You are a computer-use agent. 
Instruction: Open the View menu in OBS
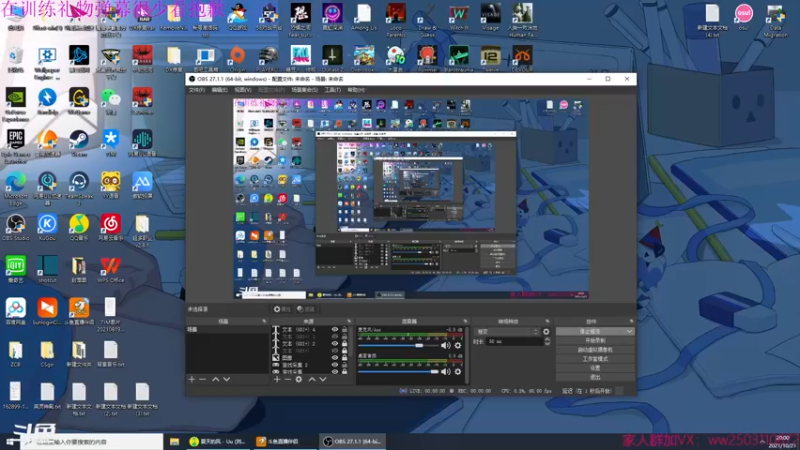(243, 90)
